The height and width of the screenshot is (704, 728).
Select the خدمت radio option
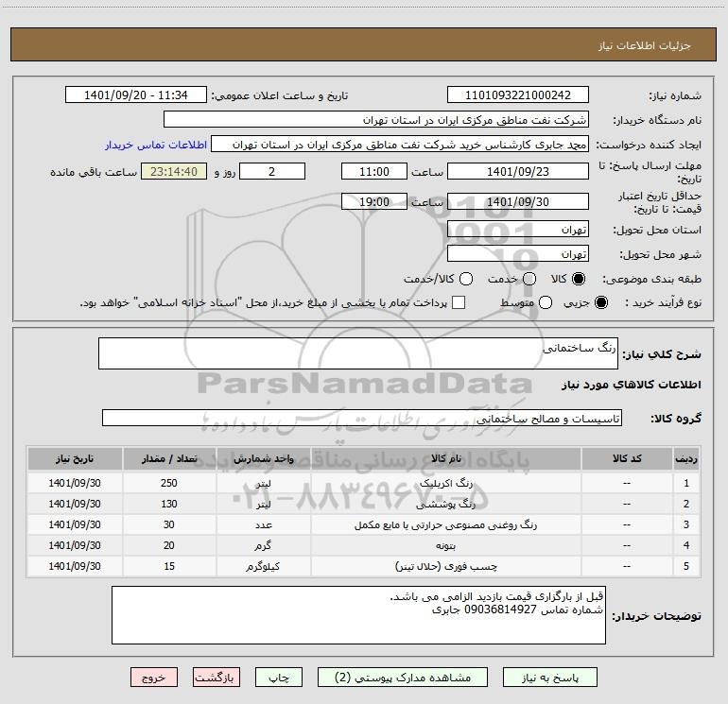coord(529,279)
